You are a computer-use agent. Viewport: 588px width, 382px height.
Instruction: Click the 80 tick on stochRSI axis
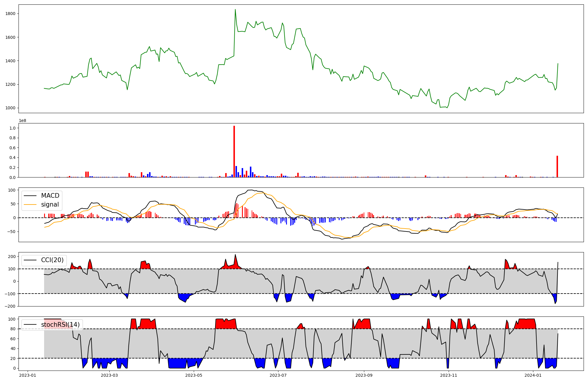coord(13,329)
